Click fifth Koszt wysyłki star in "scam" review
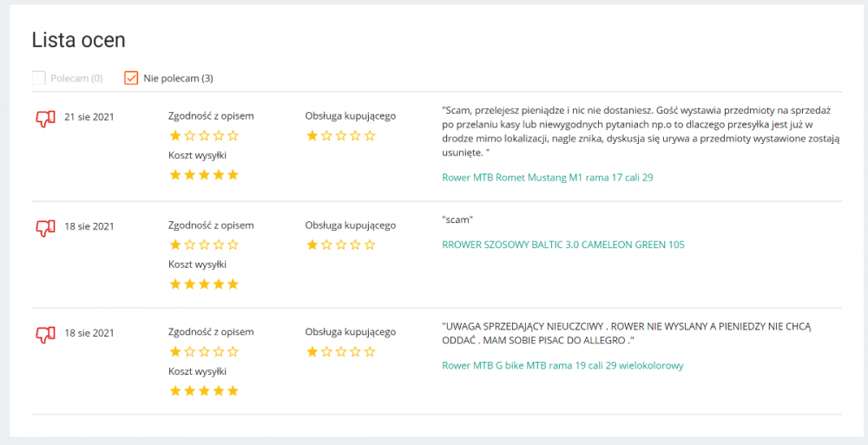 pos(233,284)
